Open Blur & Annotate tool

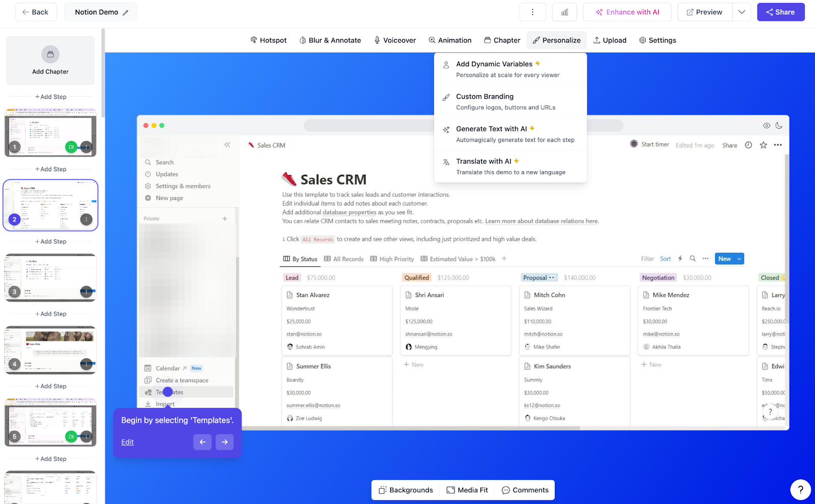(330, 40)
